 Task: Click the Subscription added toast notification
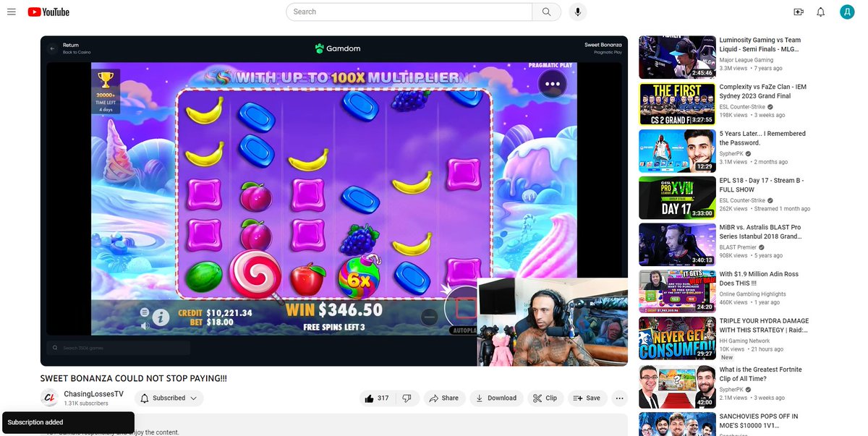coord(67,422)
